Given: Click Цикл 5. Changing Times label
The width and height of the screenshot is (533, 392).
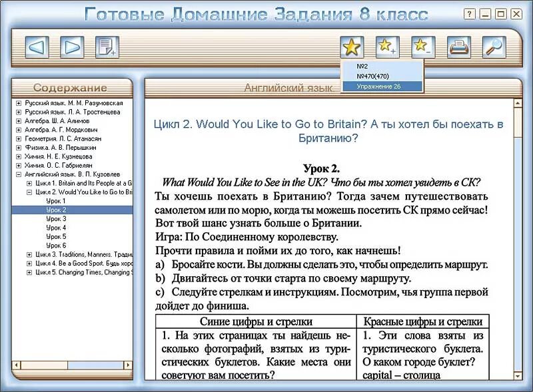Looking at the screenshot, I should tap(84, 272).
